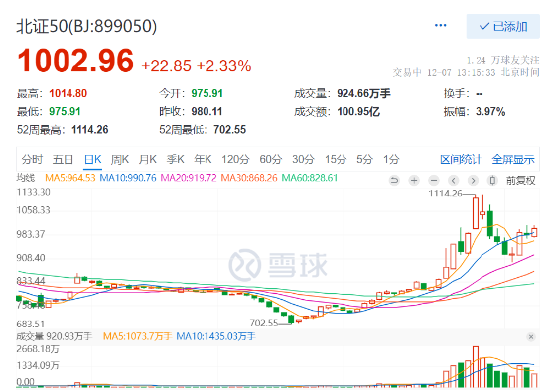This screenshot has height=391, width=550.
Task: Click the 北证50(BJ:899050) title
Action: [87, 26]
